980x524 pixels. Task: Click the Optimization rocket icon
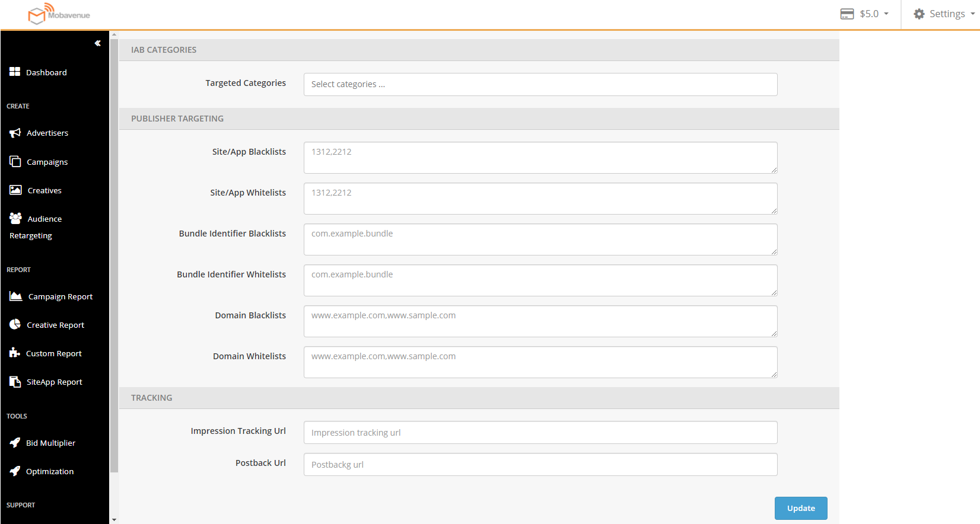point(15,471)
